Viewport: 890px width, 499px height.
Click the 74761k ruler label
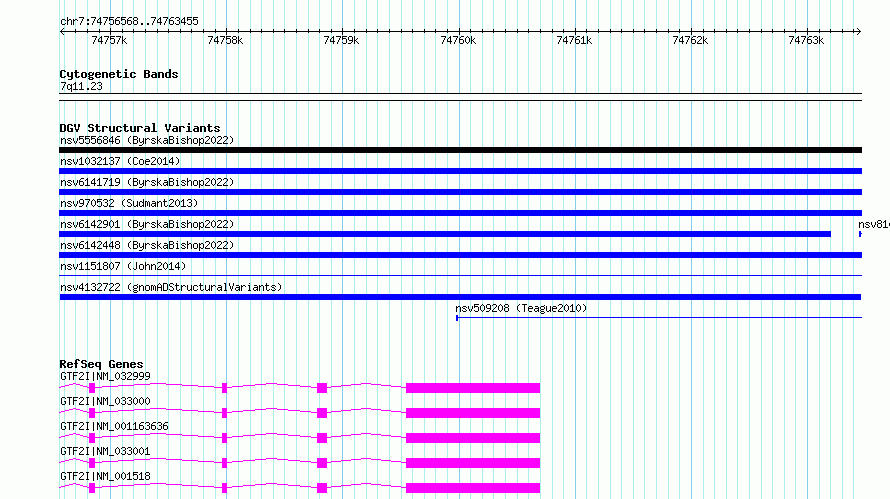[x=574, y=40]
